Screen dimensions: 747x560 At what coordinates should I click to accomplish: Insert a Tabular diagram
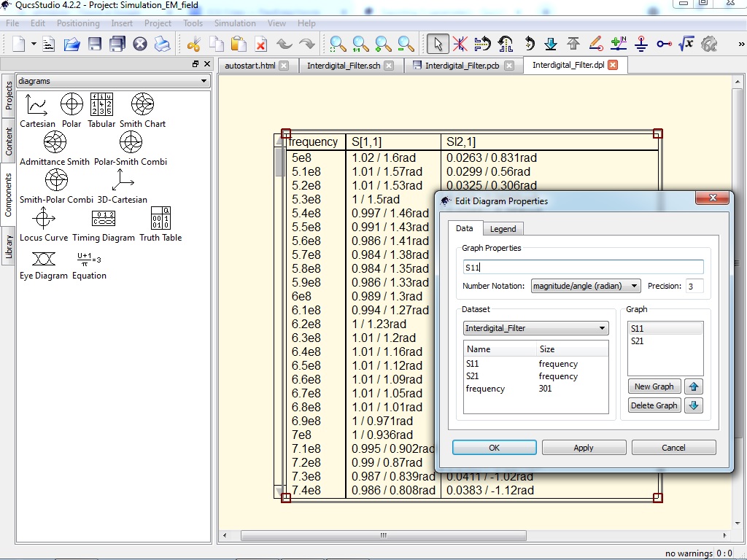(x=101, y=111)
